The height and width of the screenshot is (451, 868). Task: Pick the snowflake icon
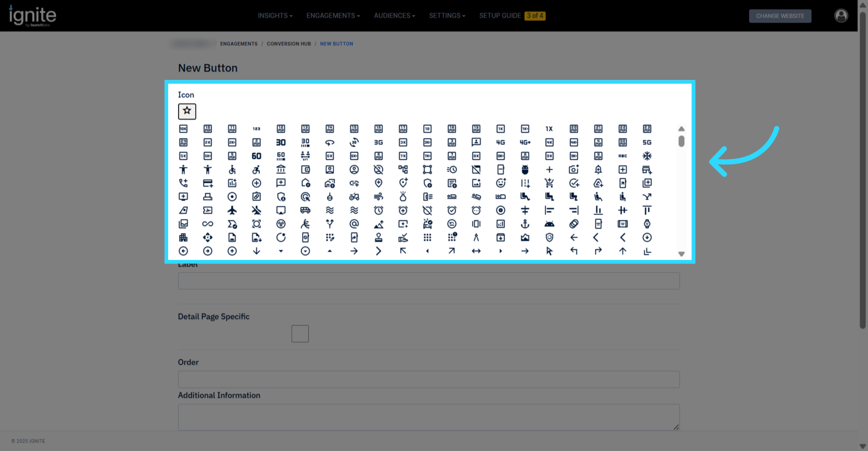point(647,156)
